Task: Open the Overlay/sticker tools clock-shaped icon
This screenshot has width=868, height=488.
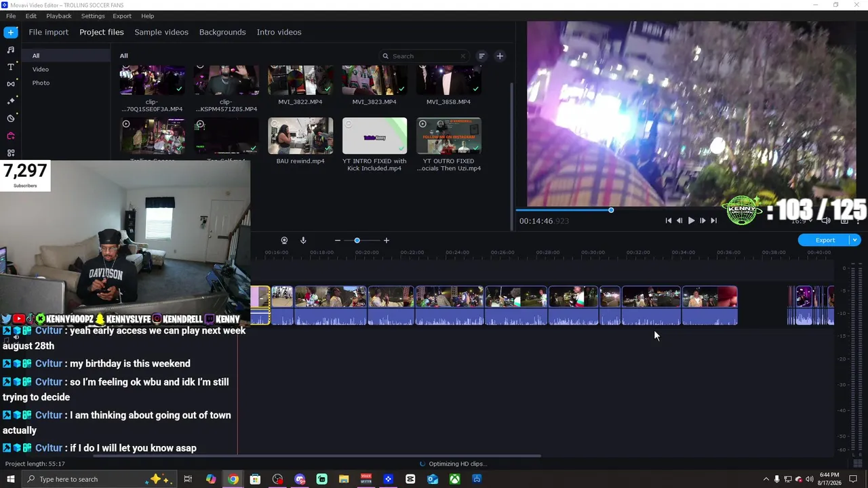Action: point(11,119)
